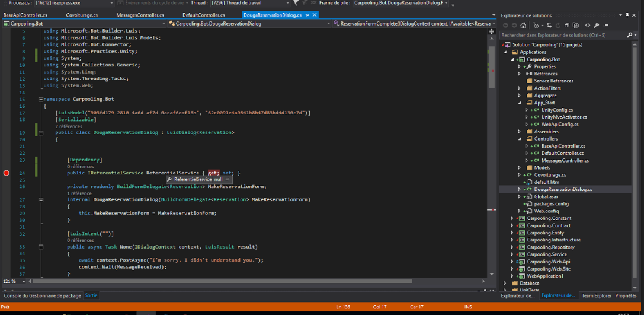Click the Global.asax file icon
This screenshot has height=315, width=644.
[530, 196]
